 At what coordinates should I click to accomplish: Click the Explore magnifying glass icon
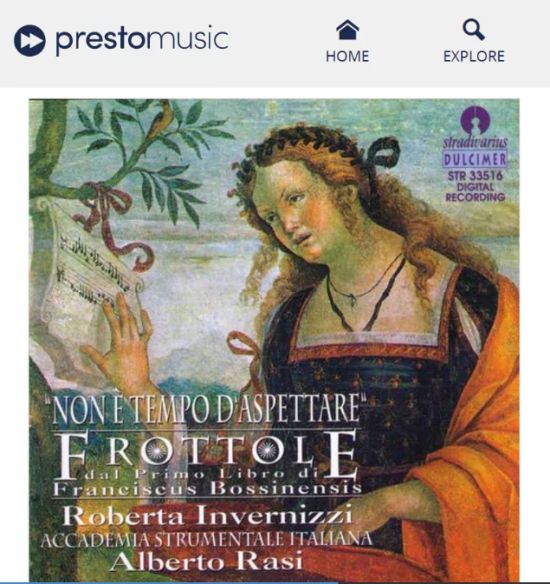point(473,29)
